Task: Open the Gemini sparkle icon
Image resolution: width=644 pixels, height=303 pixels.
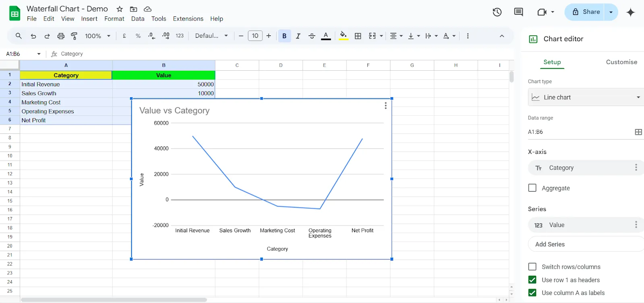Action: pos(631,12)
